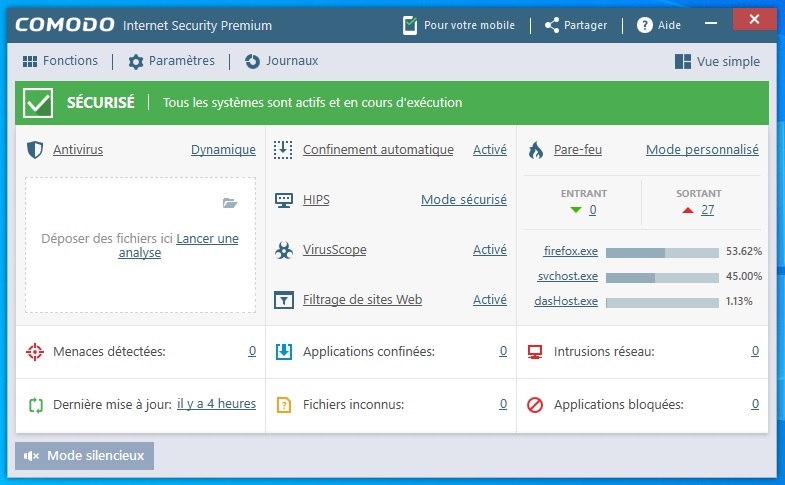Click the Menaces détectées target icon

click(36, 352)
